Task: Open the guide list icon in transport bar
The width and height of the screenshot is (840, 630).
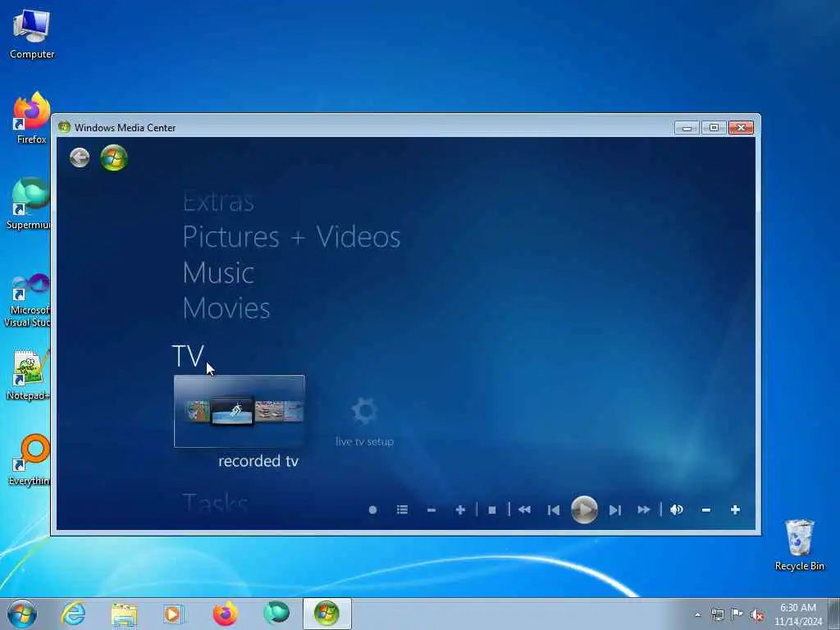Action: (402, 509)
